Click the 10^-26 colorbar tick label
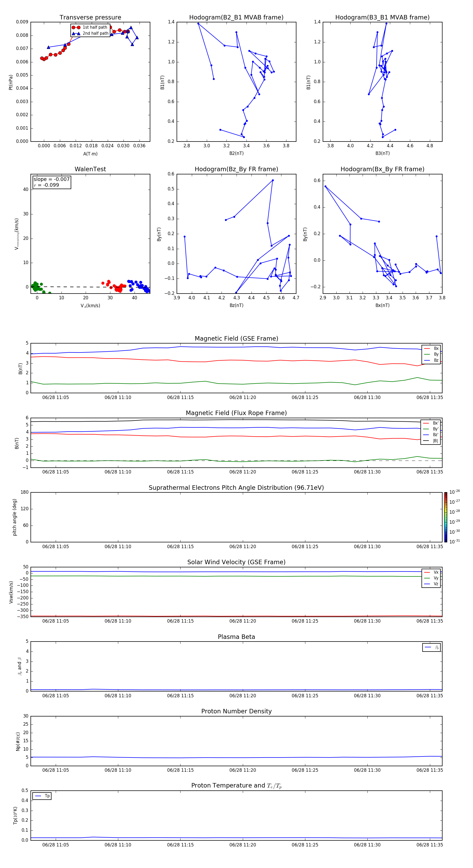The width and height of the screenshot is (473, 868). [x=455, y=492]
